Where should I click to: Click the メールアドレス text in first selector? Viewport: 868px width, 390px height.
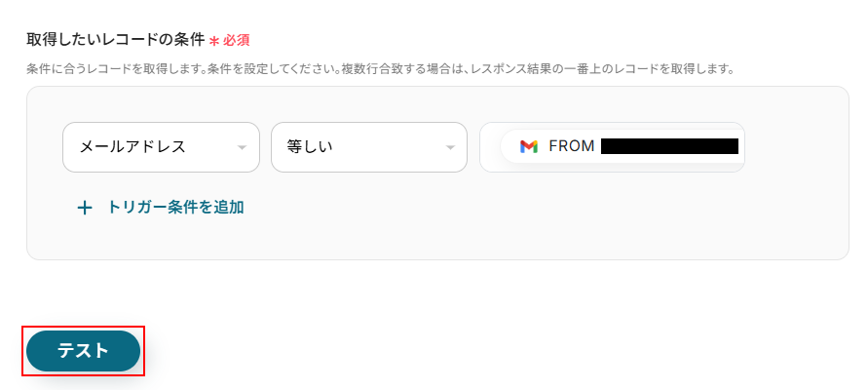click(132, 147)
